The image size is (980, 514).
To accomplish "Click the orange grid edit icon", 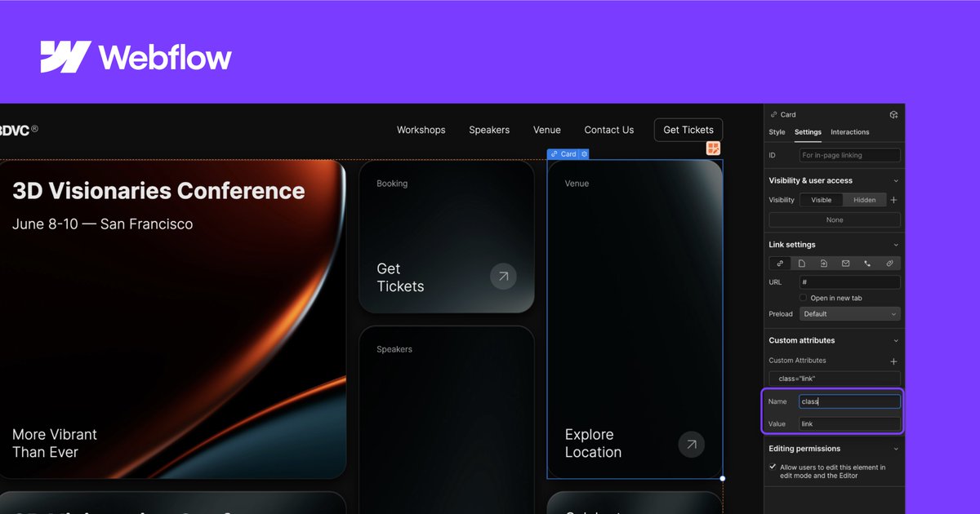I will tap(713, 148).
